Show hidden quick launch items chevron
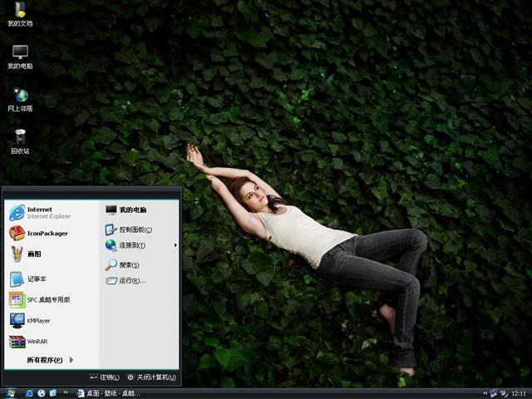 point(64,392)
